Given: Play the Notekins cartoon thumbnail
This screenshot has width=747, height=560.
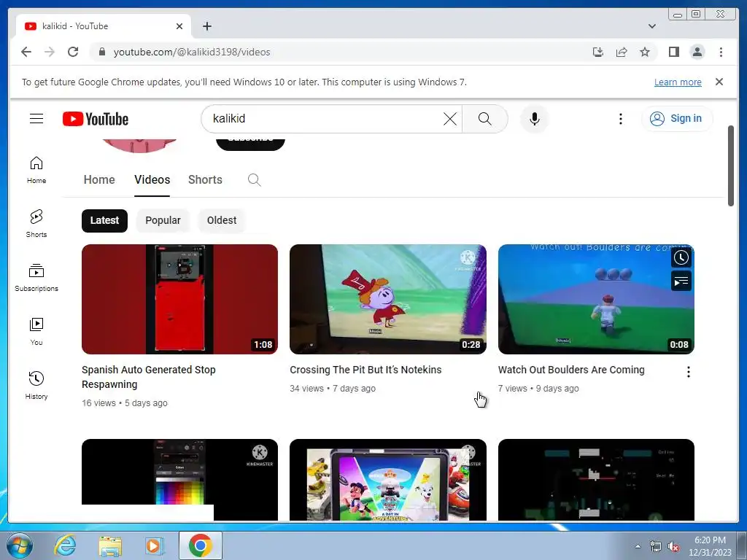Looking at the screenshot, I should point(388,299).
